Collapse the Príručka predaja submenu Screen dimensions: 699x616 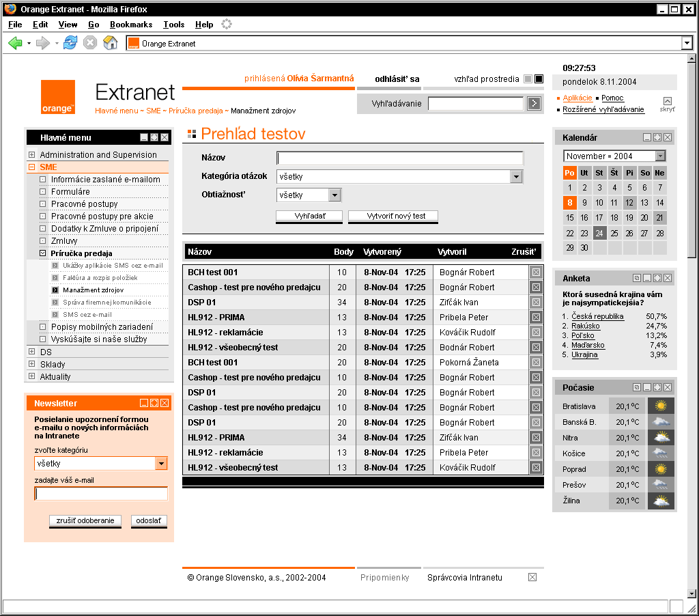pyautogui.click(x=43, y=253)
